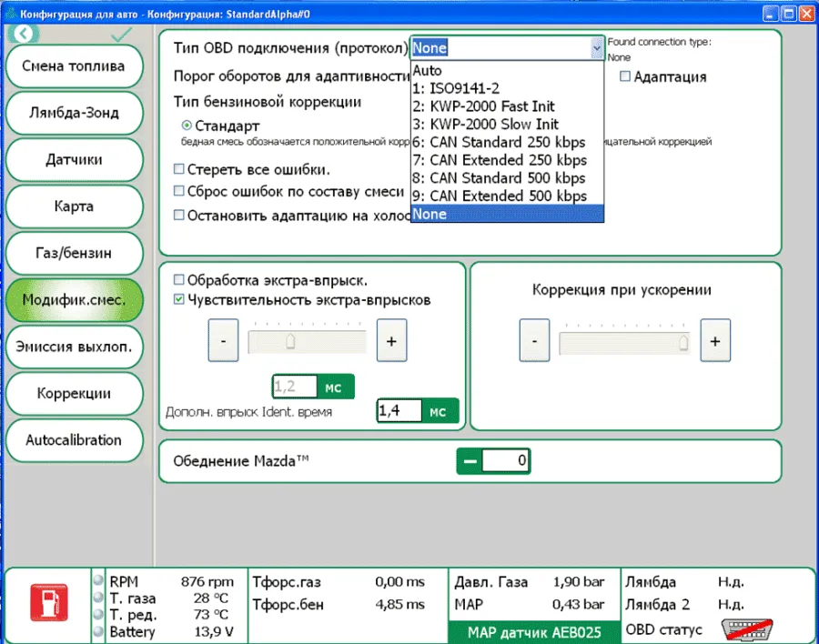The height and width of the screenshot is (644, 819).
Task: Click the extra-injection sensitivity slider handle
Action: pos(290,342)
